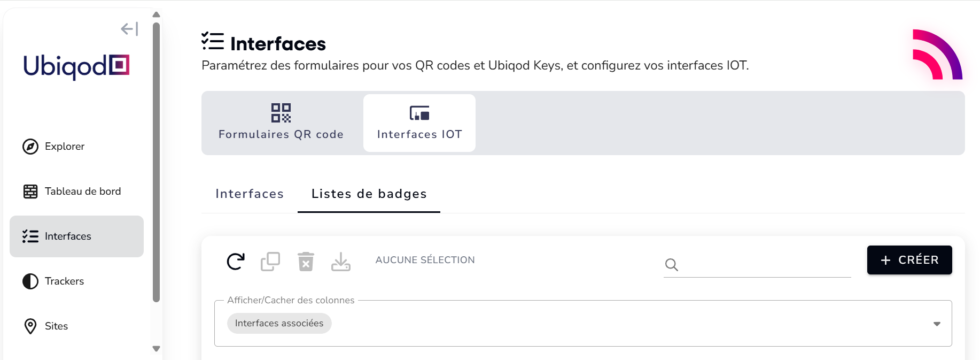The width and height of the screenshot is (980, 360).
Task: Click the duplicate badge list icon
Action: coord(270,261)
